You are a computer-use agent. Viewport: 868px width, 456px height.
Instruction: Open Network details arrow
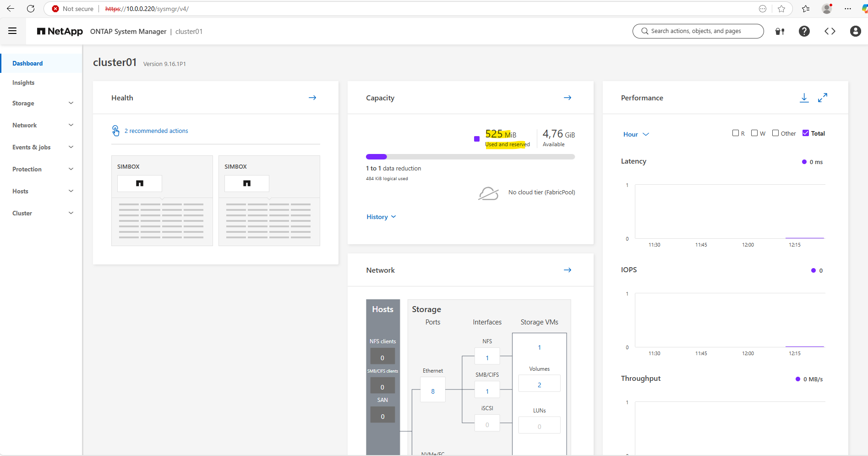pyautogui.click(x=568, y=270)
